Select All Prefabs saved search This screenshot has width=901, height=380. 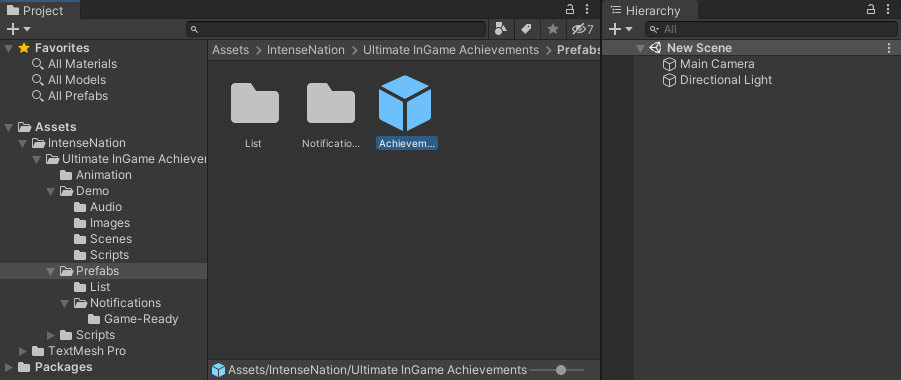[78, 96]
